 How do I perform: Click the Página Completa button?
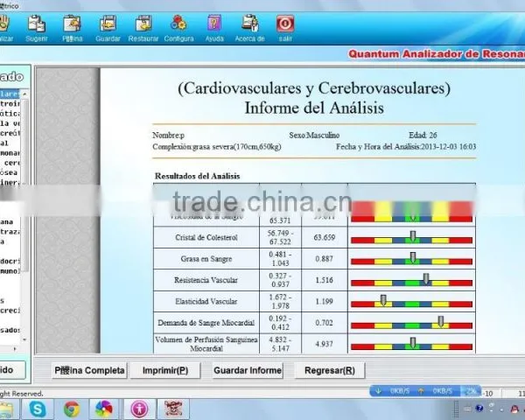pos(89,370)
